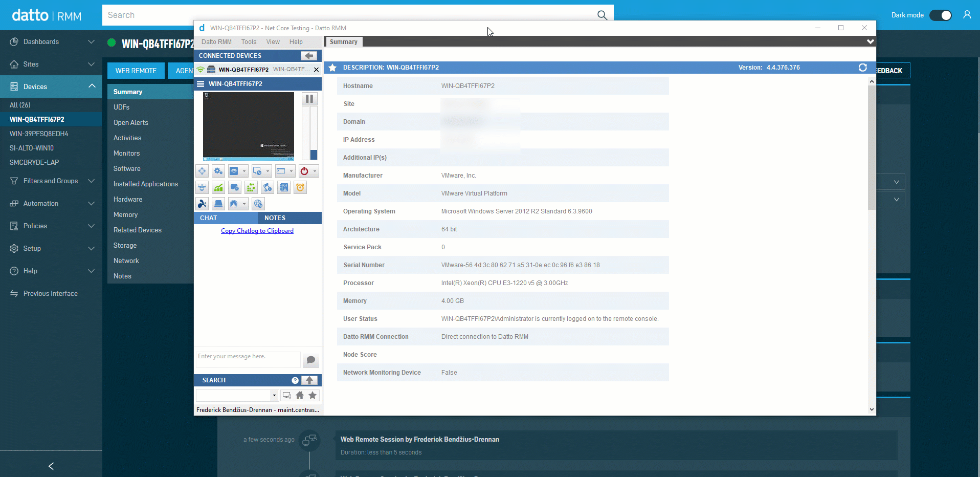
Task: Favorite the device using the star icon
Action: [x=332, y=68]
